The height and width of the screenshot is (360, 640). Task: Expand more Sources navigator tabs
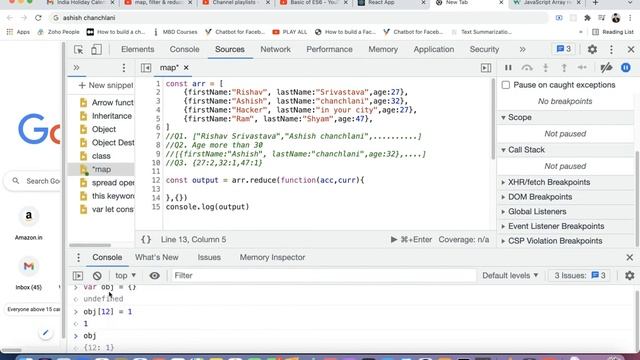coord(76,68)
